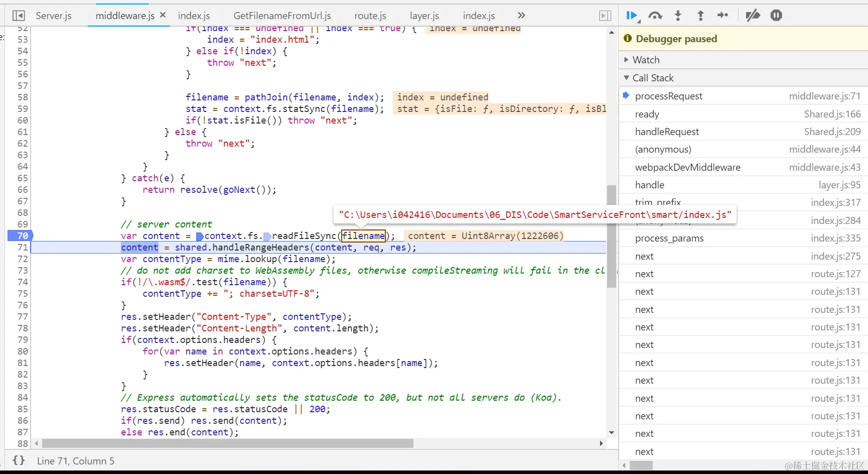Toggle the debugger sidebar pane icon
This screenshot has height=474, width=868.
pos(606,16)
